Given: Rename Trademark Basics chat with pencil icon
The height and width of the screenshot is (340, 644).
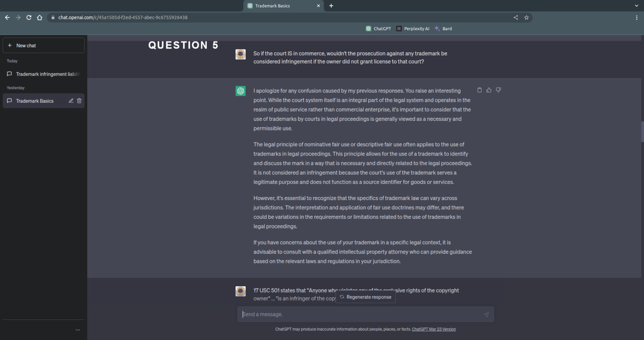Looking at the screenshot, I should pyautogui.click(x=71, y=101).
